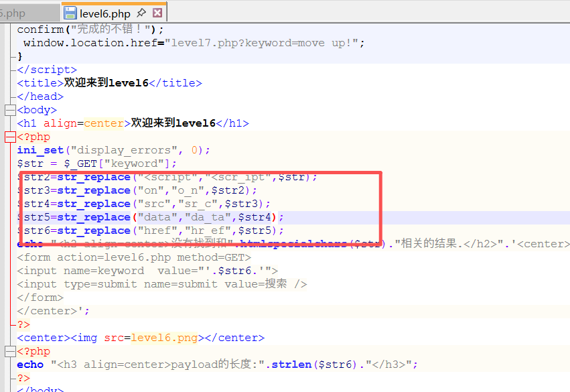Click the closing </head> tag
The width and height of the screenshot is (570, 392).
click(x=40, y=96)
